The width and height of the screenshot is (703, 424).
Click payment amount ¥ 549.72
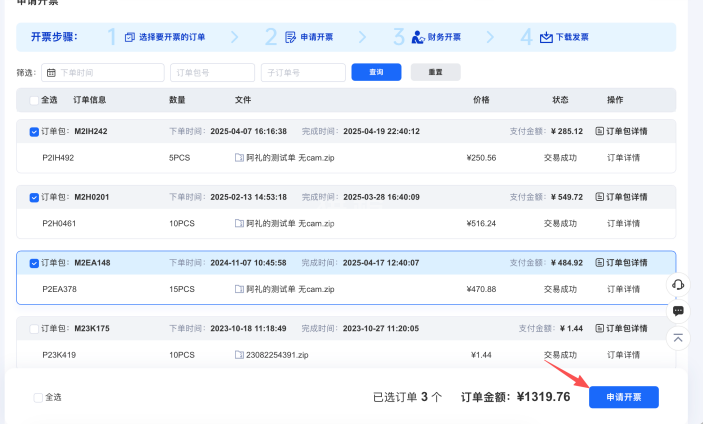[567, 197]
